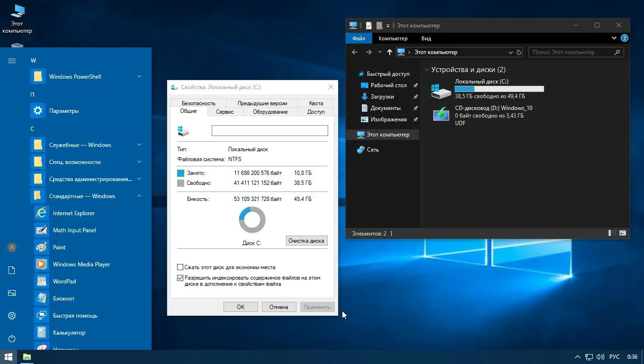Open Documents icon in Start sidebar
644x364 pixels.
point(12,270)
